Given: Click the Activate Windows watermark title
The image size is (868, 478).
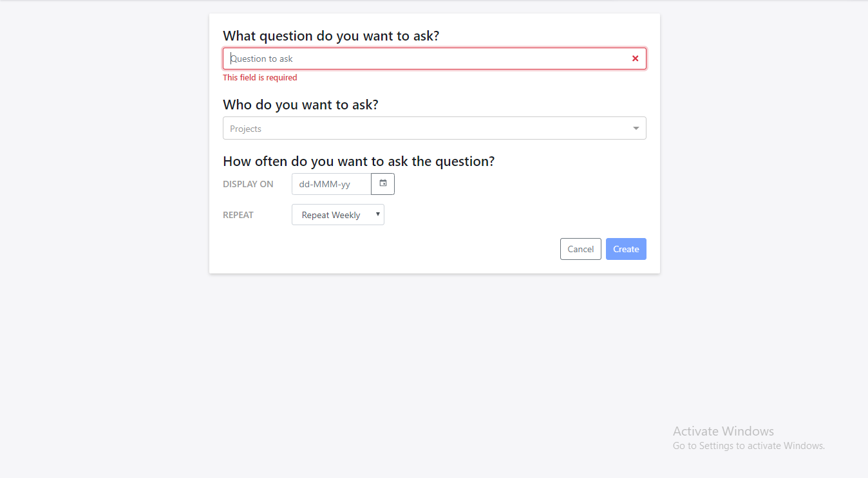Looking at the screenshot, I should (x=723, y=431).
